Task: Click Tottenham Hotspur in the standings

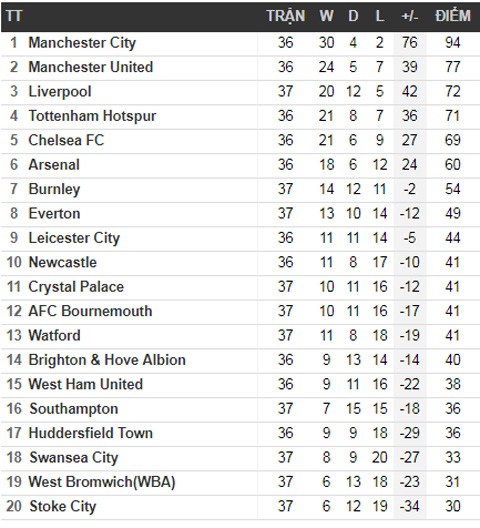Action: tap(92, 116)
